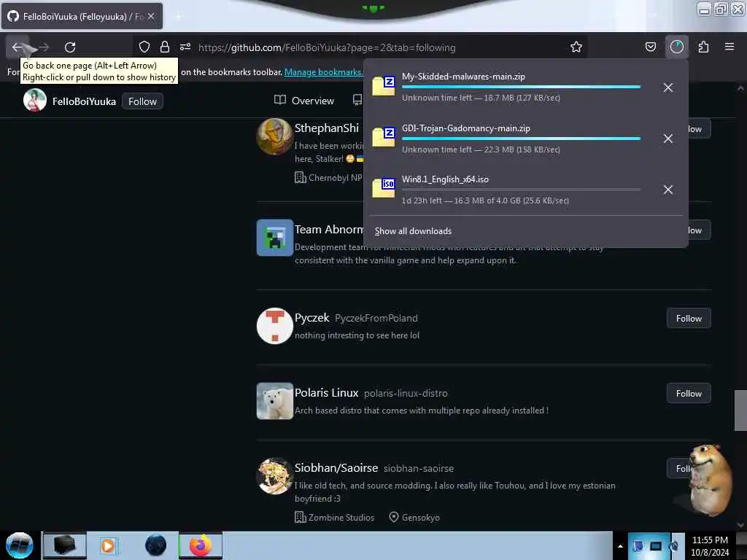
Task: Switch to the Overview tab
Action: [x=304, y=101]
